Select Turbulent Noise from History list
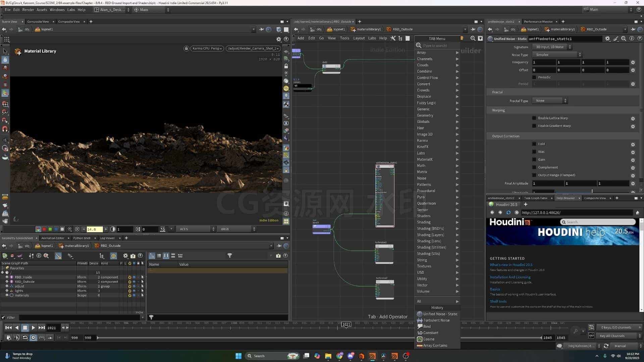 point(437,320)
